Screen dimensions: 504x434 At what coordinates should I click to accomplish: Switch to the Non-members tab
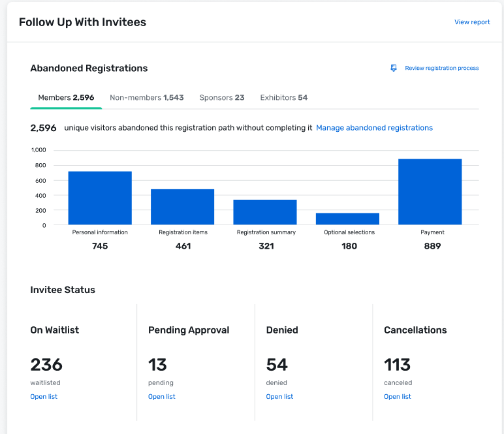(x=146, y=98)
